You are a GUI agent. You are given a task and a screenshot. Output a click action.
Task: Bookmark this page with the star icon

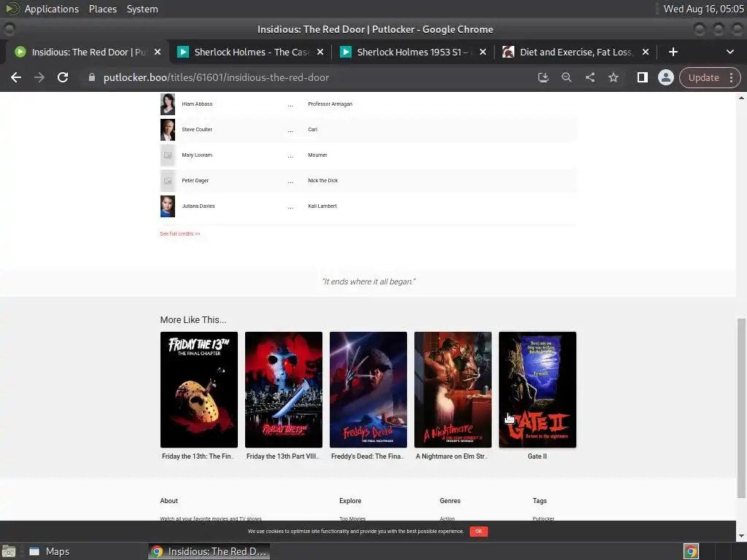pos(613,77)
